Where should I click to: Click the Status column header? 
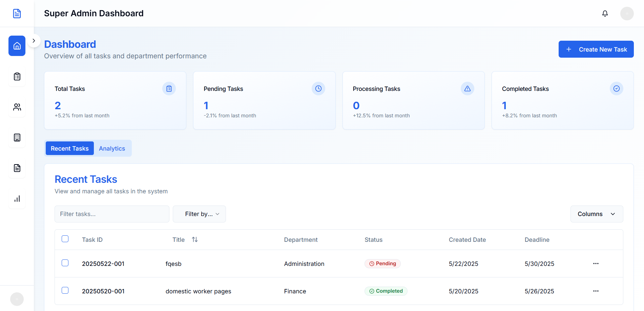[374, 240]
